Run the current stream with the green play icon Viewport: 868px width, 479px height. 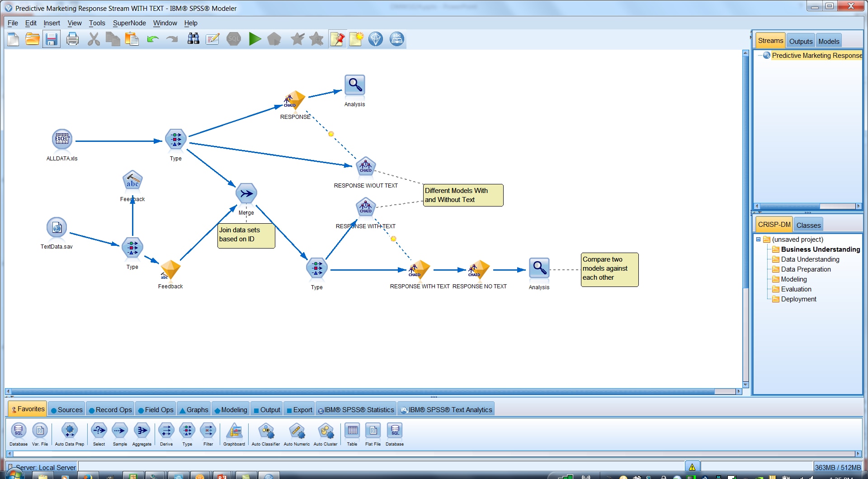pos(255,39)
